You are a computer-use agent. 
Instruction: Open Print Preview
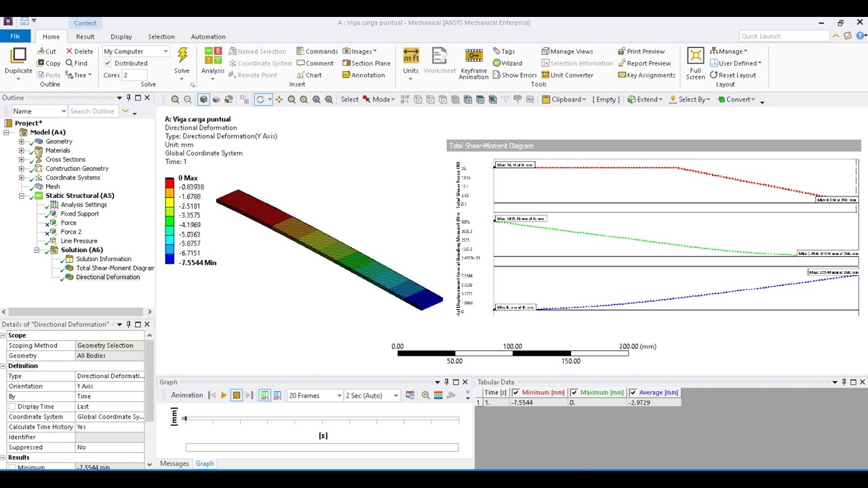tap(641, 52)
